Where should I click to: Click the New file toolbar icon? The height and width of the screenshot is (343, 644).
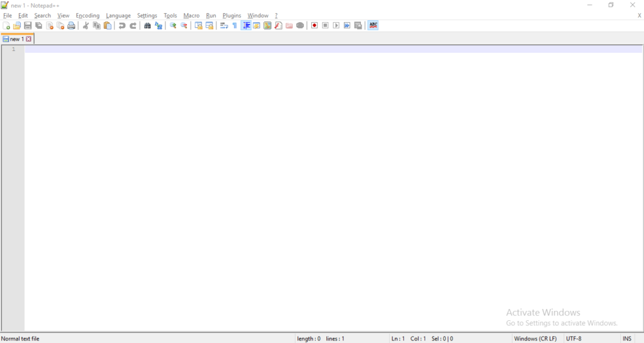6,26
